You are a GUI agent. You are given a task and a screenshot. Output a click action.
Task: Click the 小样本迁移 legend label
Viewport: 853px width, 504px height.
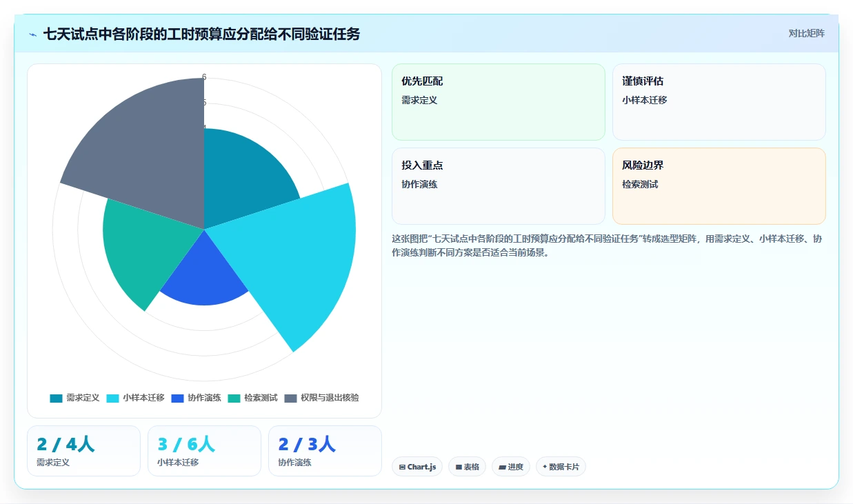tap(143, 398)
